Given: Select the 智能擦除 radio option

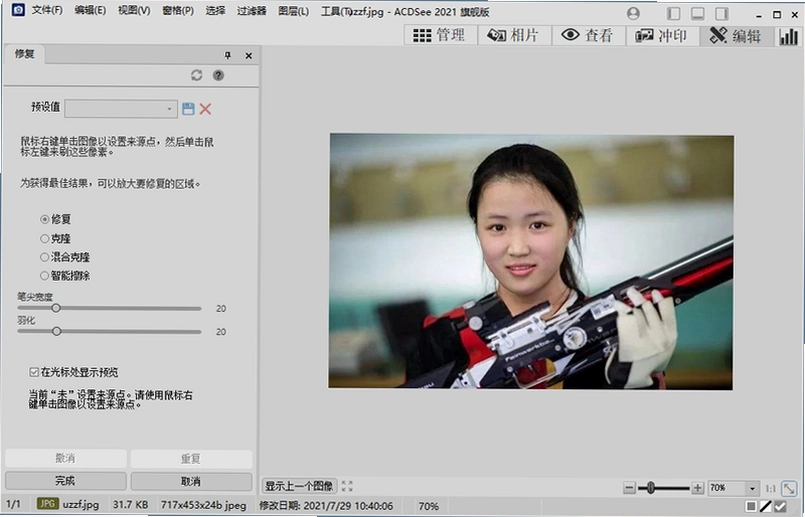Looking at the screenshot, I should (x=65, y=276).
